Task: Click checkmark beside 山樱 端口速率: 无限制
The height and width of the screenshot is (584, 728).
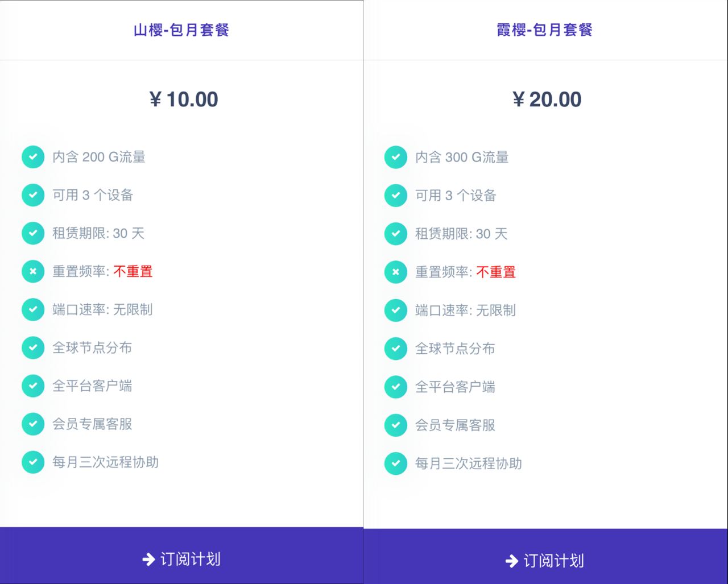Action: [x=33, y=309]
